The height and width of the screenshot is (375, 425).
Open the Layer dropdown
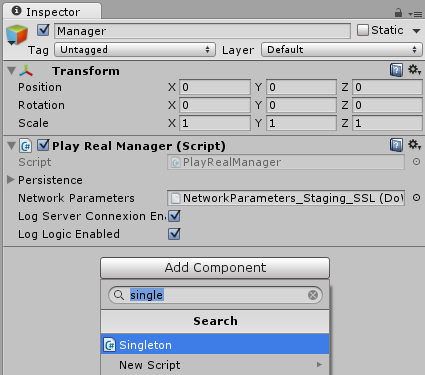pos(342,50)
